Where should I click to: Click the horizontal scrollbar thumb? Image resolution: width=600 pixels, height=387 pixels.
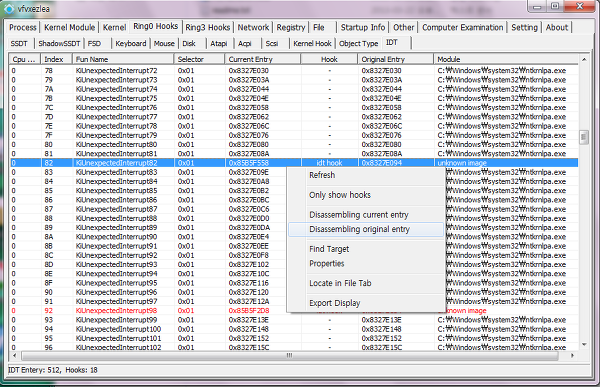coord(290,356)
